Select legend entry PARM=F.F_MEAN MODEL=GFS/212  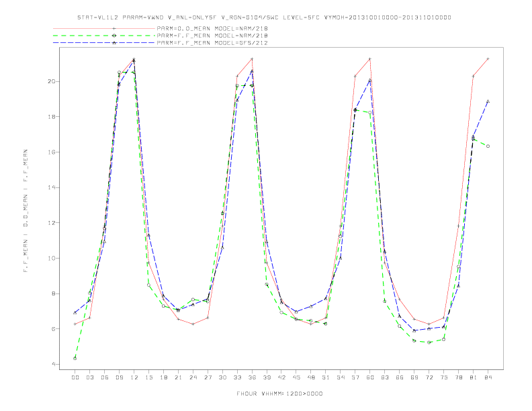point(212,43)
